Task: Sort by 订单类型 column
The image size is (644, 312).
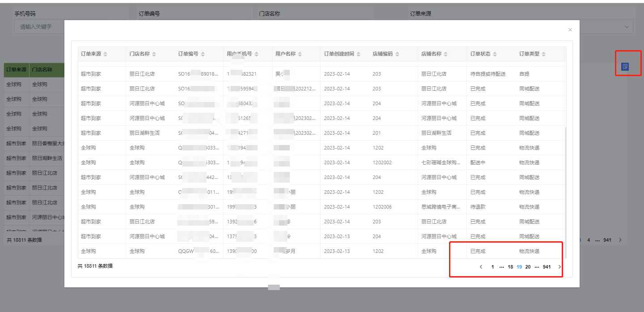Action: point(543,54)
